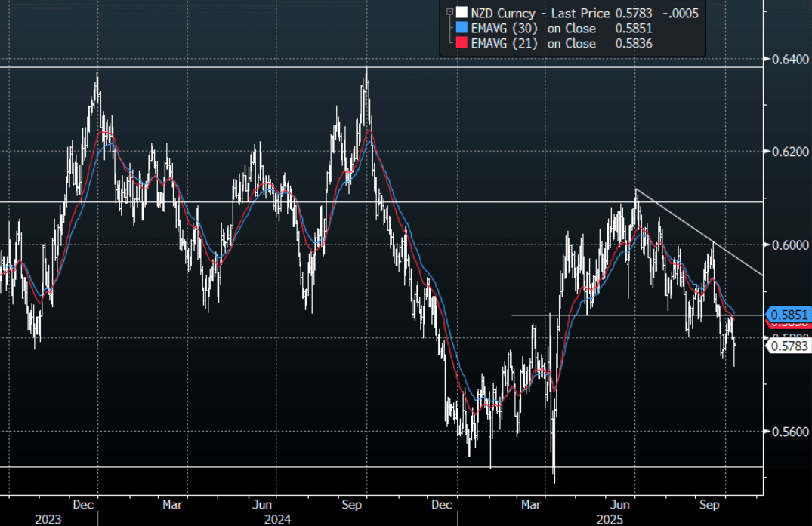Click the blue 0.5851 price tag
Viewport: 812px width, 526px height.
tap(788, 314)
